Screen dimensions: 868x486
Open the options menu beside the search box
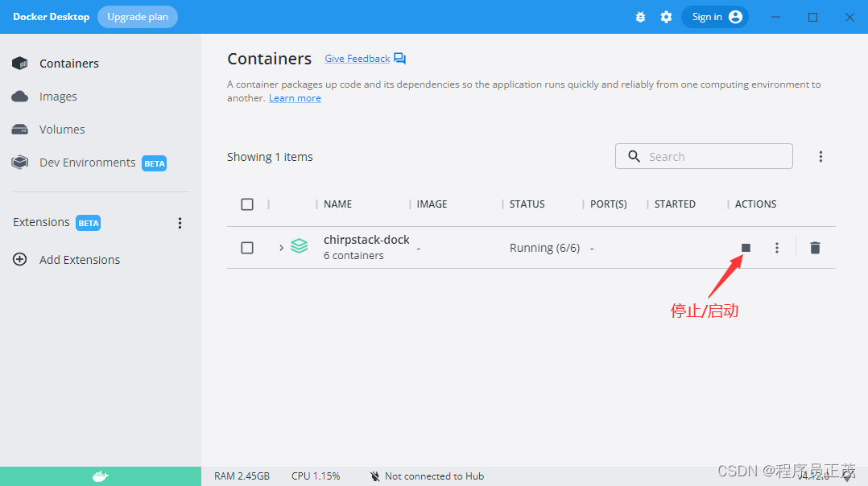click(x=820, y=156)
